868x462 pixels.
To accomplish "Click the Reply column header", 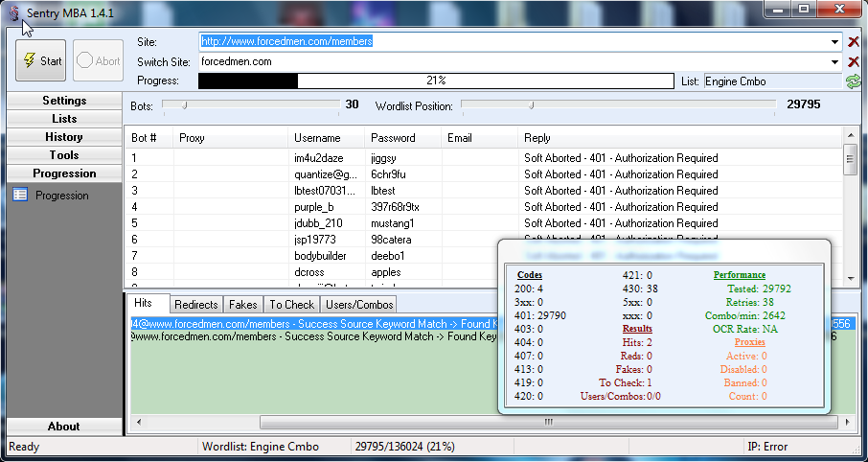I will point(537,138).
